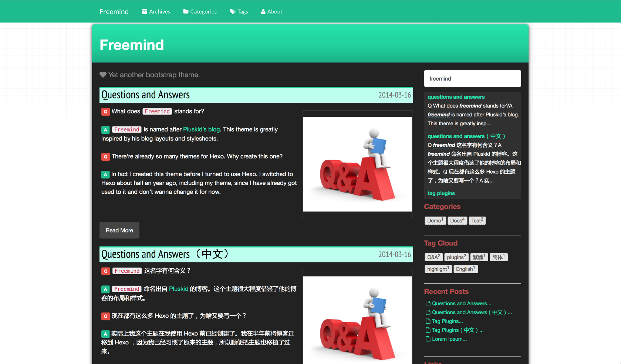Click Read More button of first post
Viewport: 621px width, 364px height.
tap(119, 230)
